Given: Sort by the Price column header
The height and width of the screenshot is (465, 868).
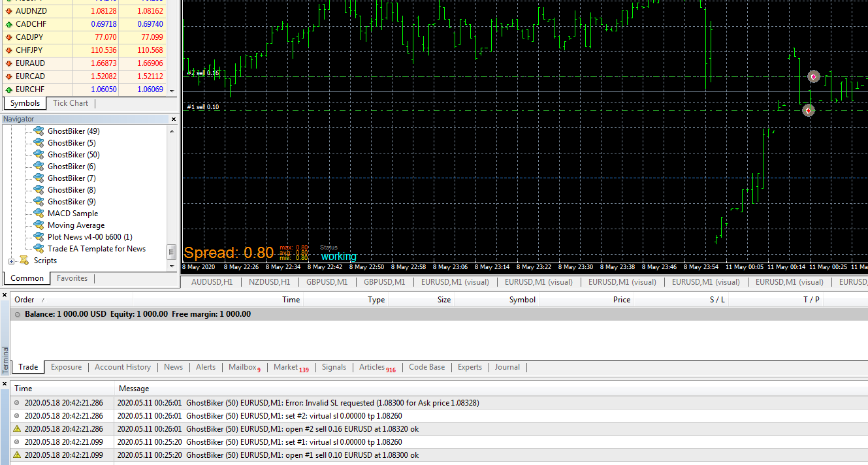Looking at the screenshot, I should coord(587,300).
